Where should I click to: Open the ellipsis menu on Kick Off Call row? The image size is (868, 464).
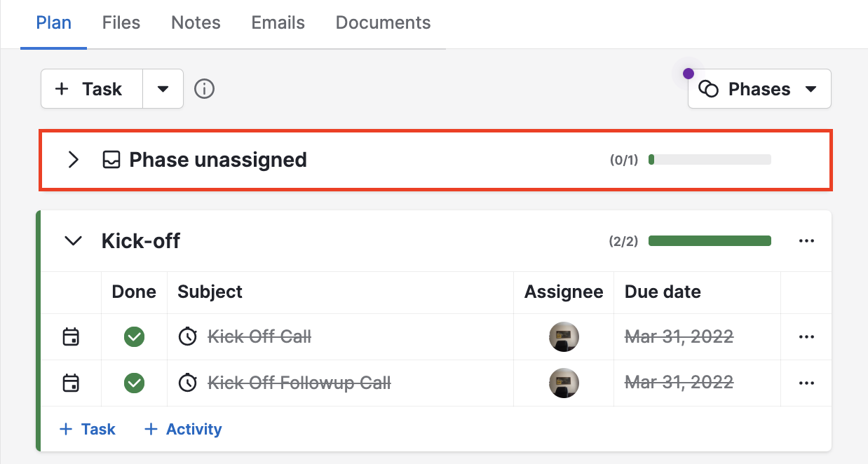point(806,336)
